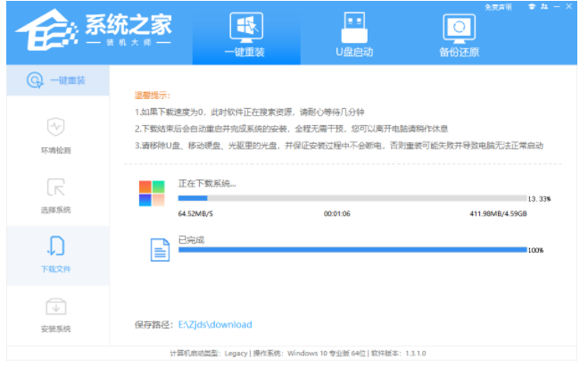Switch to the U盘启动 tab
Screen dimensions: 588x375
355,34
